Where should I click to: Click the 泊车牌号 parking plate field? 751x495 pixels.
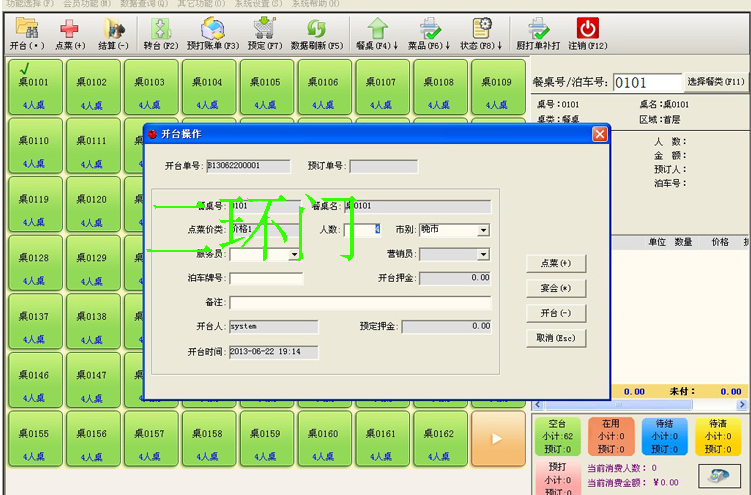coord(266,279)
